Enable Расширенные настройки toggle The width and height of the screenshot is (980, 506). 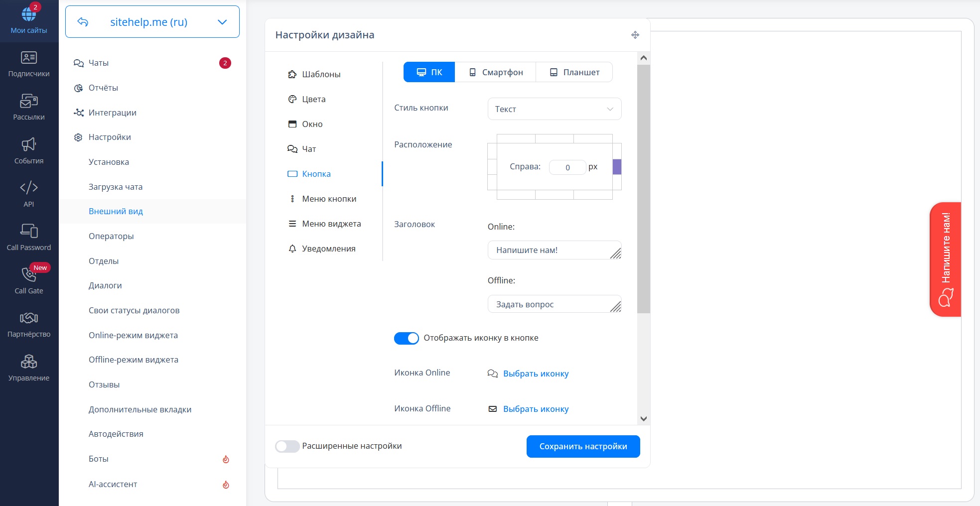click(287, 446)
